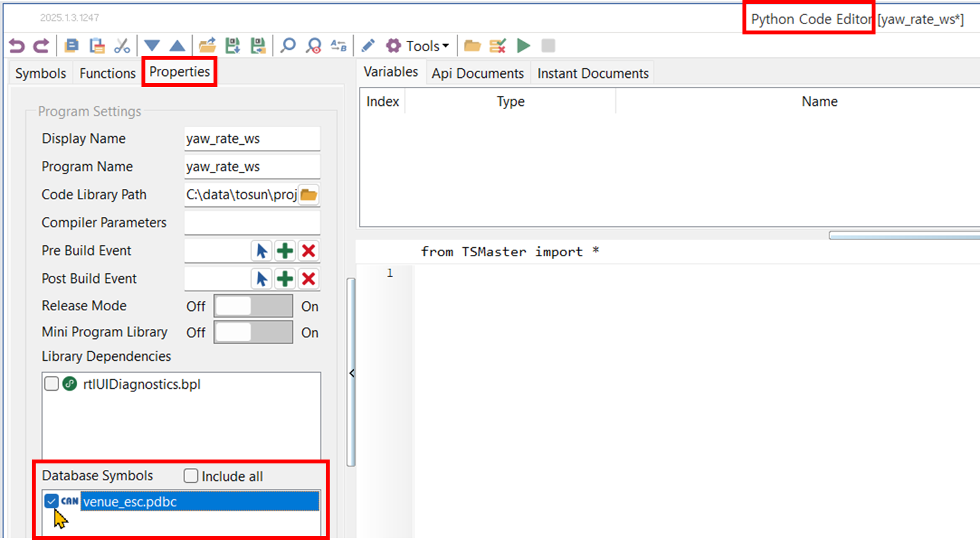The width and height of the screenshot is (980, 540).
Task: Click the gray Stop square icon
Action: pyautogui.click(x=548, y=46)
